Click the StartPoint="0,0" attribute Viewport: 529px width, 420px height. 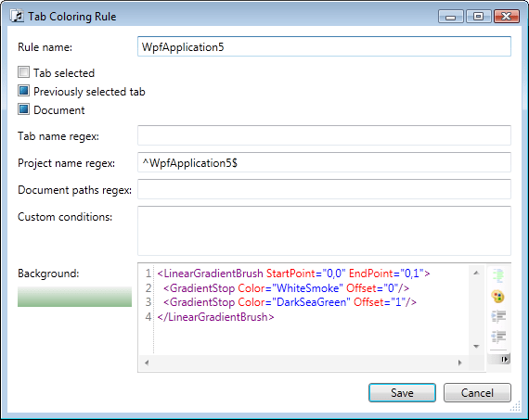(x=306, y=274)
